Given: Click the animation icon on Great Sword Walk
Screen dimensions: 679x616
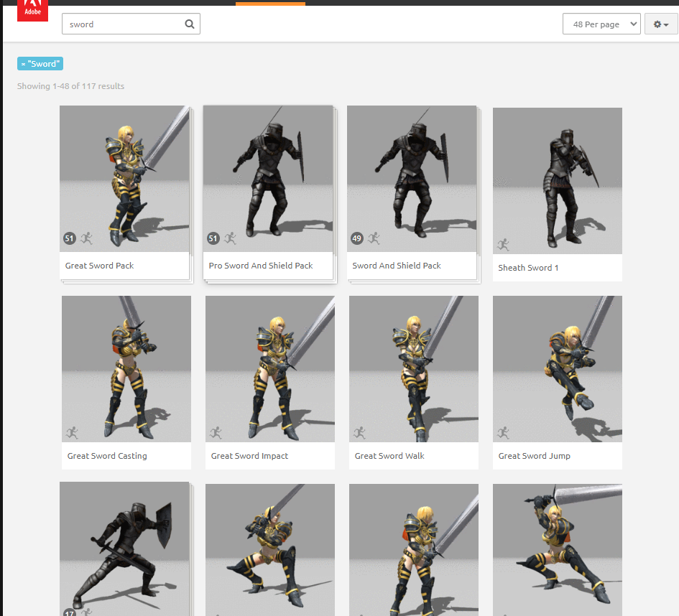Looking at the screenshot, I should [x=359, y=433].
